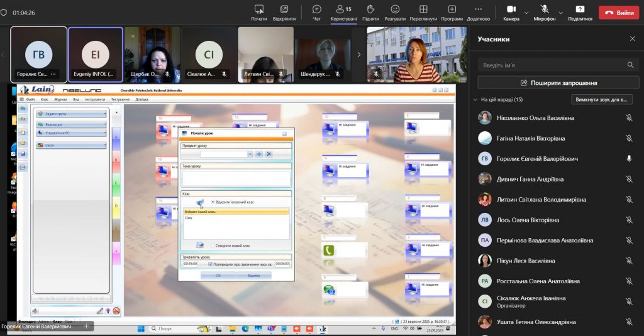Image resolution: width=644 pixels, height=336 pixels.
Task: Open the Переглянути view options
Action: pyautogui.click(x=423, y=13)
